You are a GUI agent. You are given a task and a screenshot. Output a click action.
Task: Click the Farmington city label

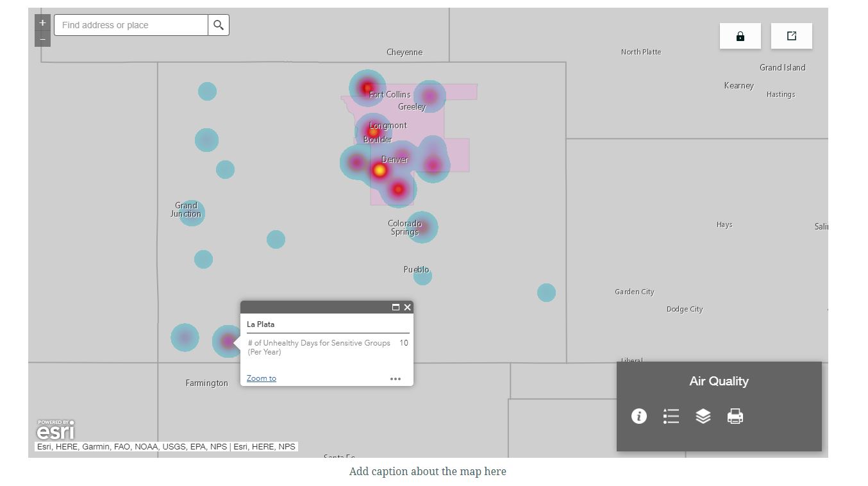206,383
